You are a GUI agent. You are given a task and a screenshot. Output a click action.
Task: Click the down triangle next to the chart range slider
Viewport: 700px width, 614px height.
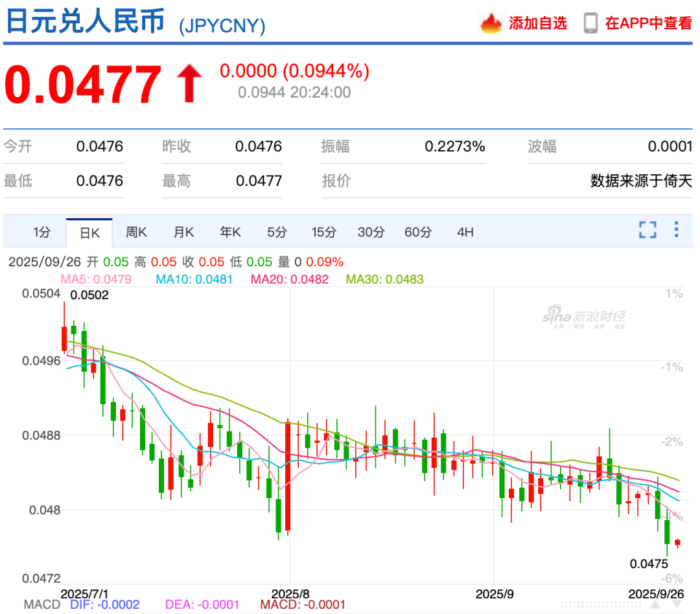coord(677,605)
